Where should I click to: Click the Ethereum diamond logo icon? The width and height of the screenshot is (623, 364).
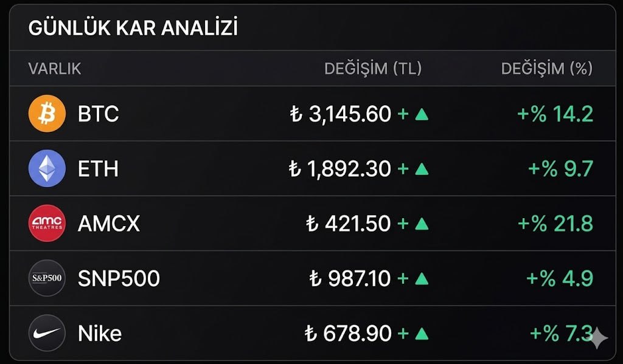pos(47,168)
